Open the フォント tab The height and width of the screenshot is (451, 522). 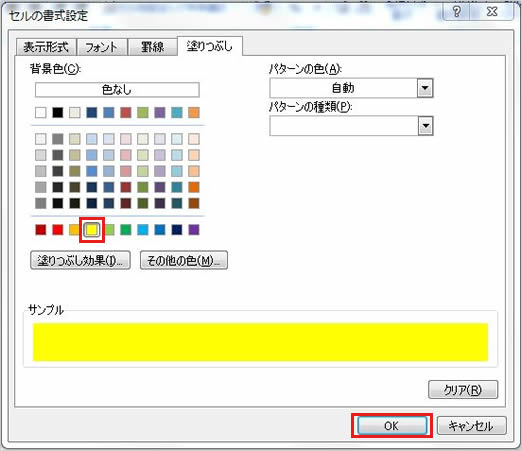point(102,47)
